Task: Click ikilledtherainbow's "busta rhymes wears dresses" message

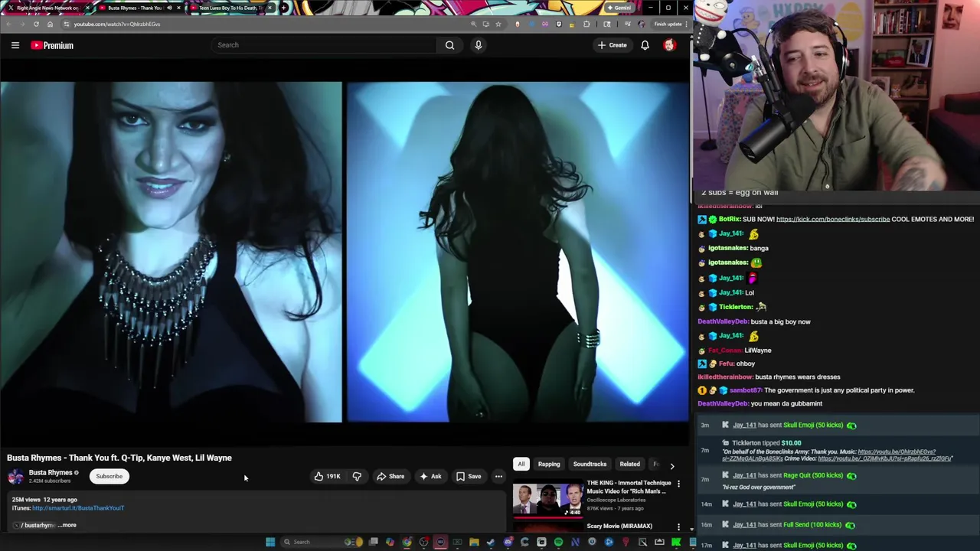Action: pyautogui.click(x=769, y=377)
